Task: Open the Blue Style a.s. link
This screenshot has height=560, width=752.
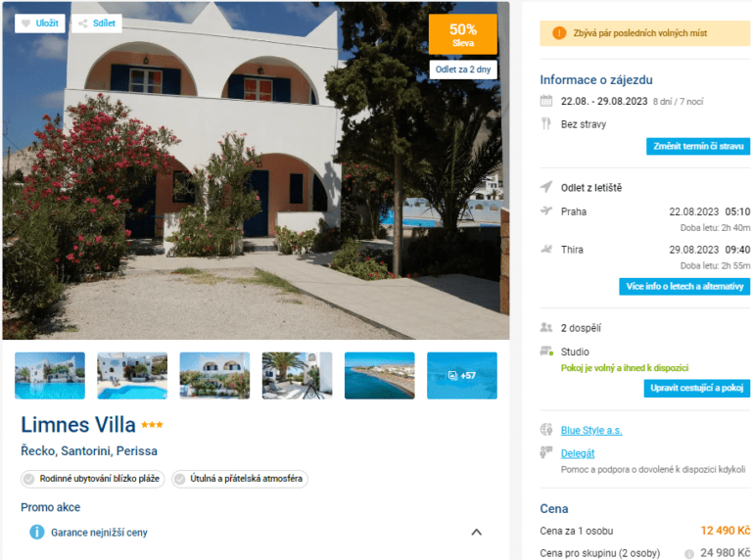Action: [591, 430]
